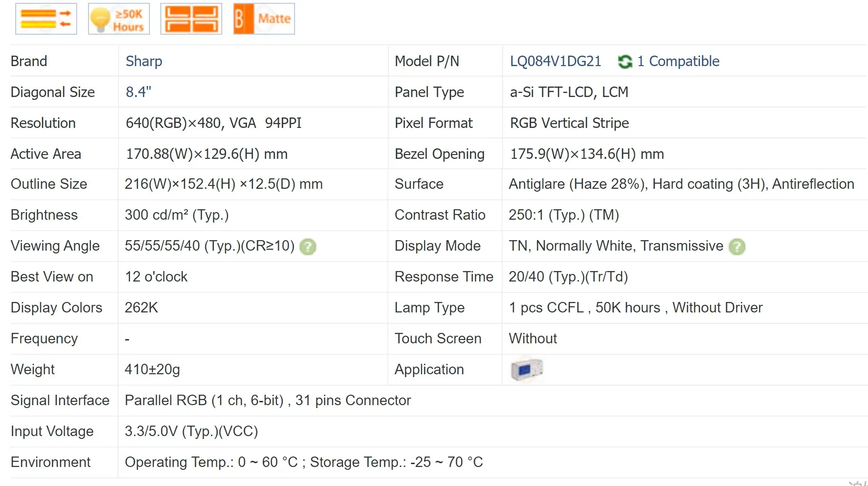
Task: Click the orange lines with arrows badge
Action: coord(46,19)
